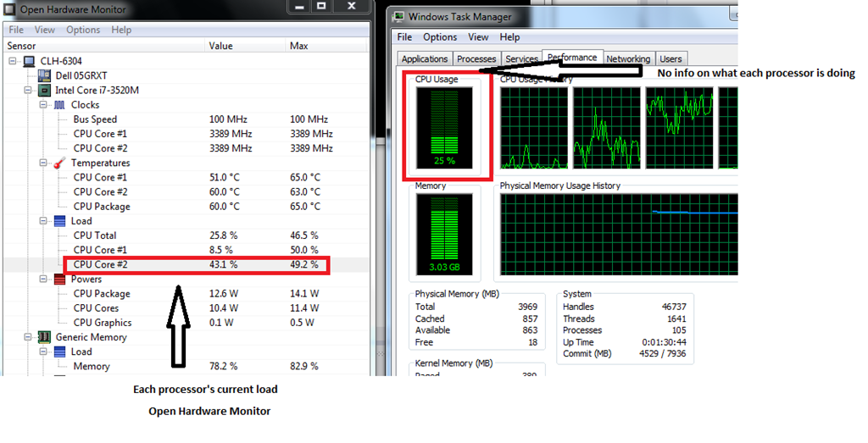Click the 25.8 % CPU Total value

tap(223, 235)
